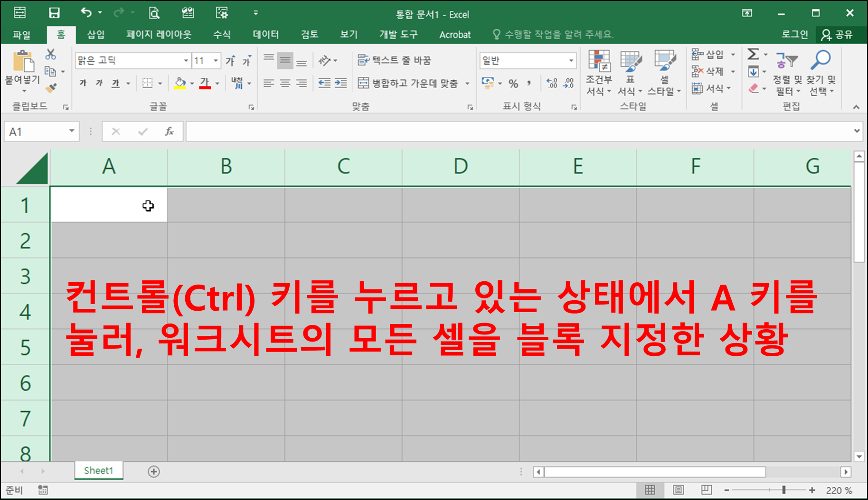Open fill color dropdown arrow
This screenshot has height=500, width=868.
coord(192,83)
